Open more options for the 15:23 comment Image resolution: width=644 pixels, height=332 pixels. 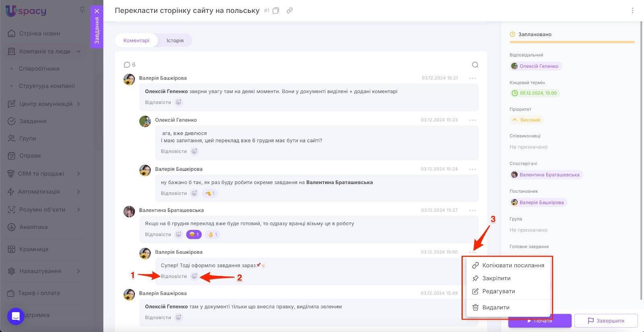(x=473, y=120)
